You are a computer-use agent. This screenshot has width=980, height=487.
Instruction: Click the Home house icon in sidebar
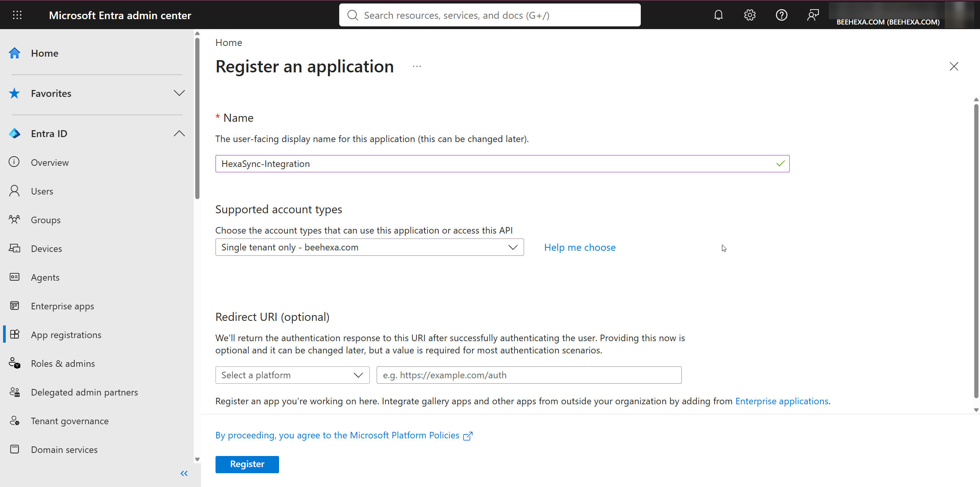(x=15, y=53)
